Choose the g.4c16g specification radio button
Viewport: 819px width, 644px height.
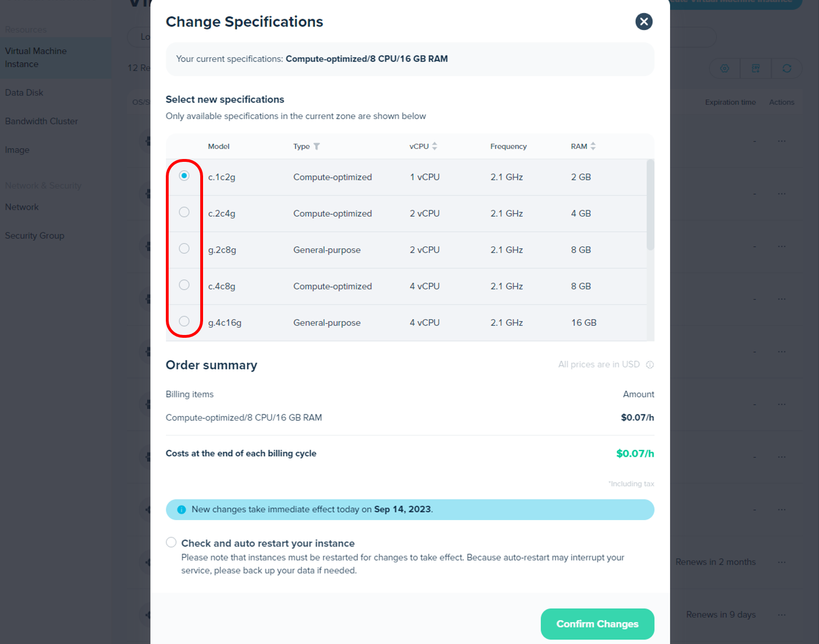184,321
